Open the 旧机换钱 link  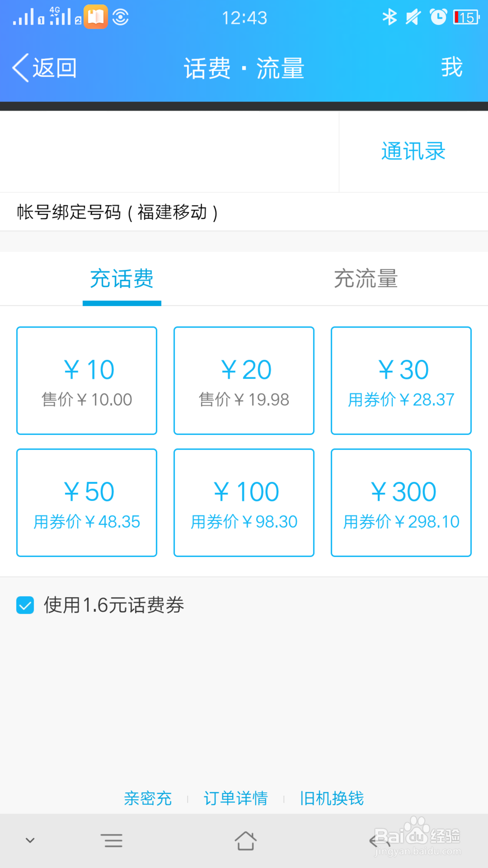click(x=332, y=798)
